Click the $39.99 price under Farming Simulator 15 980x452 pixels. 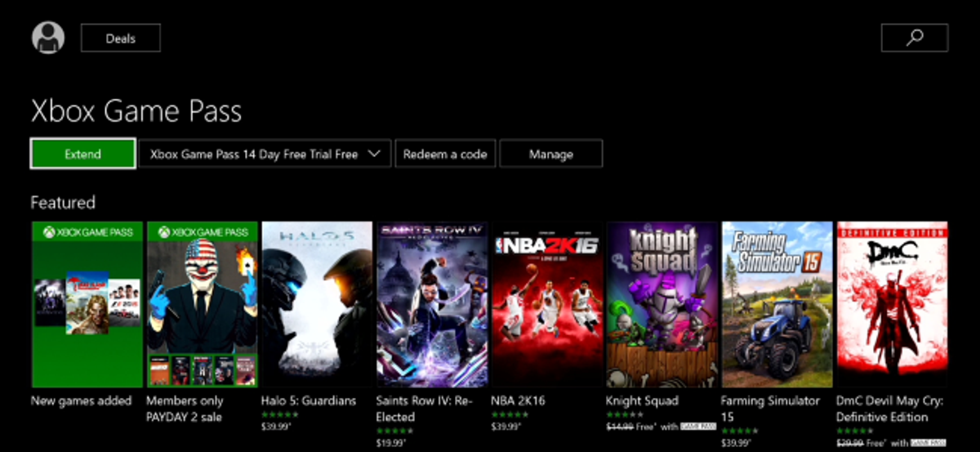pyautogui.click(x=735, y=442)
